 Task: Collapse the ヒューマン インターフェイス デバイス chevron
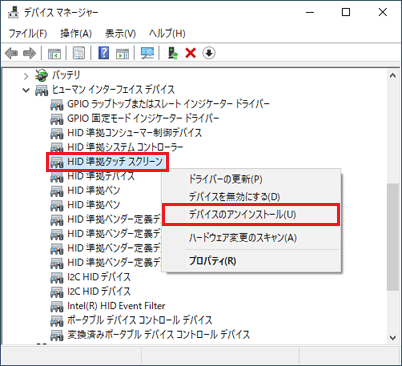26,90
